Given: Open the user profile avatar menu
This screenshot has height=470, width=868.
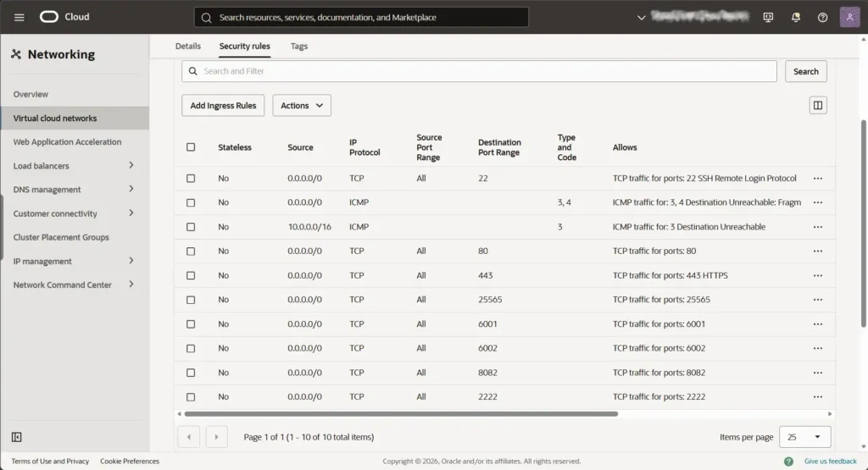Looking at the screenshot, I should tap(849, 17).
